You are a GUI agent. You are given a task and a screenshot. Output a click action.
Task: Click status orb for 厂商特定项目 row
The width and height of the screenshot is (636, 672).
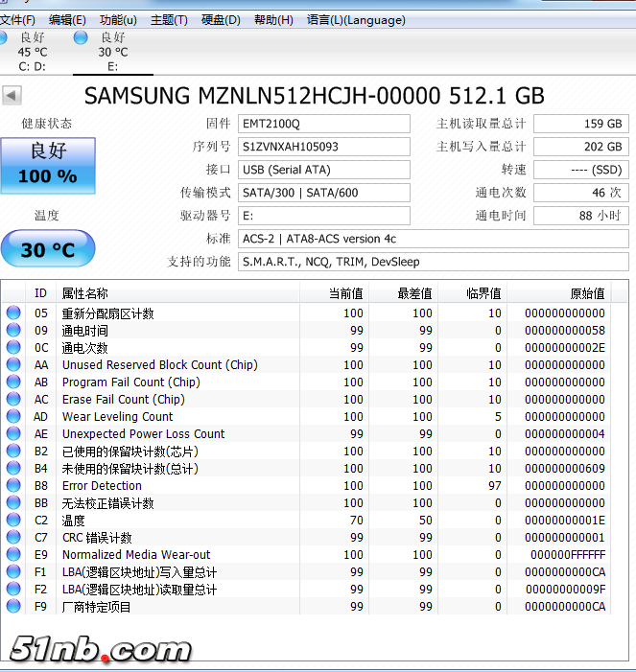click(x=13, y=607)
